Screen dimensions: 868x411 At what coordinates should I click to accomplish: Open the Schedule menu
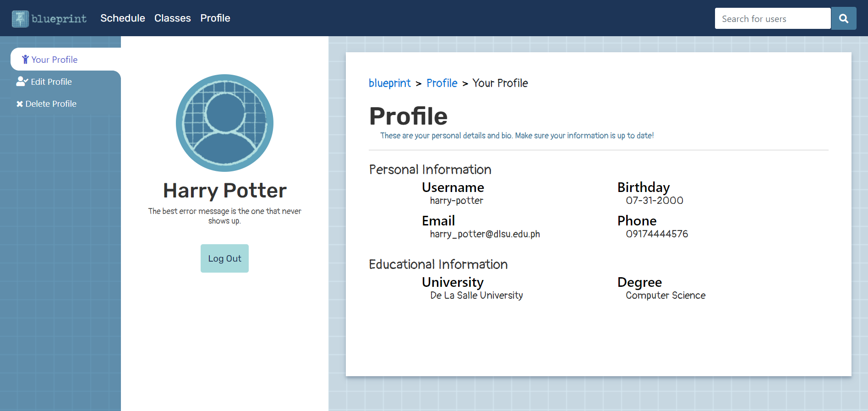[123, 18]
